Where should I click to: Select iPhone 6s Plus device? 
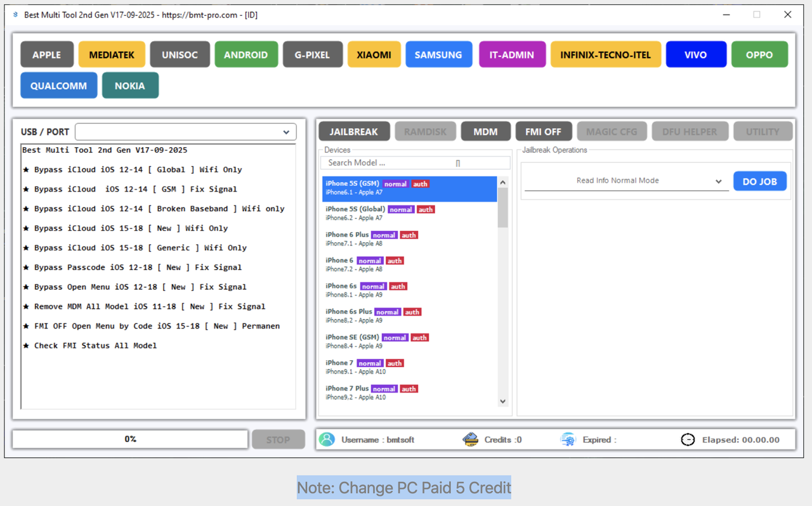(409, 316)
